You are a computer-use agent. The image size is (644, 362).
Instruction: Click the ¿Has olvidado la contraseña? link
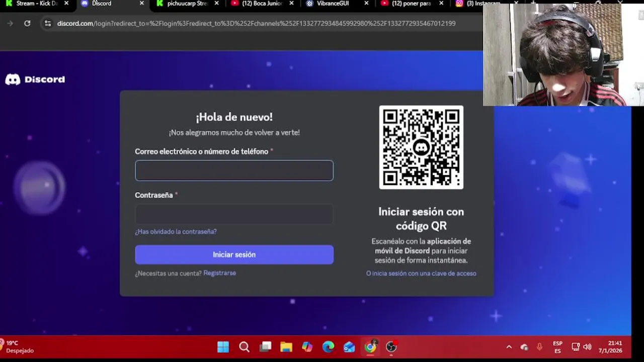click(176, 232)
